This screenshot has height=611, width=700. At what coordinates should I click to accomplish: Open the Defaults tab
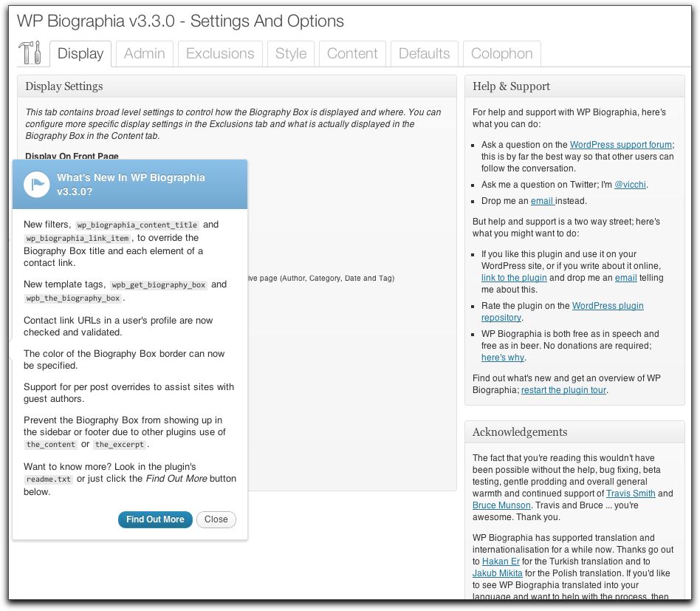[x=424, y=54]
